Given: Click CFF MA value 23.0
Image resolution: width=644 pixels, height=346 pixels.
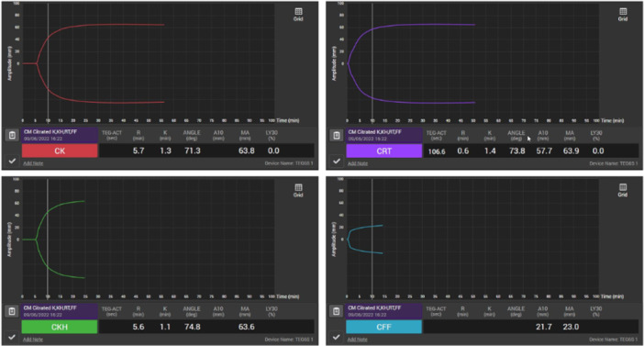Looking at the screenshot, I should tap(571, 327).
